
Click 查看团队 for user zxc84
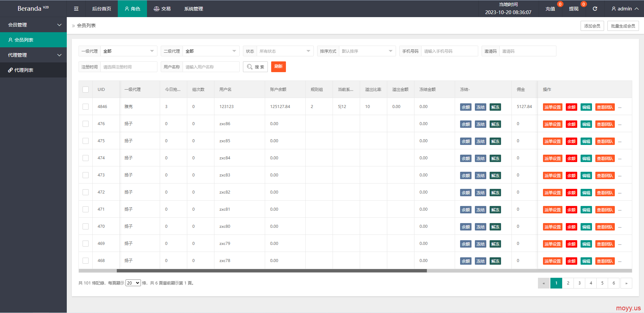[605, 158]
